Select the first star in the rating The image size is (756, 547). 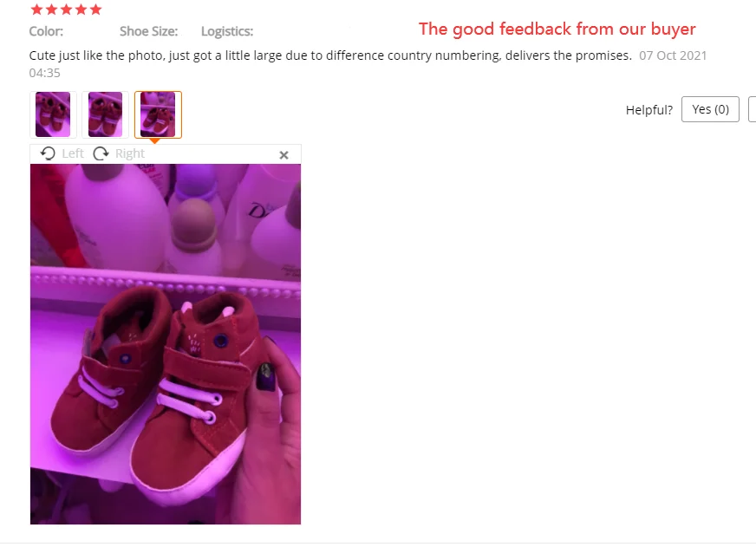pyautogui.click(x=36, y=10)
